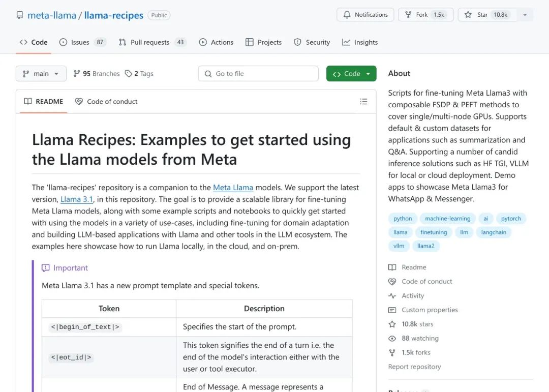Click the vllm topic tag

click(x=399, y=246)
